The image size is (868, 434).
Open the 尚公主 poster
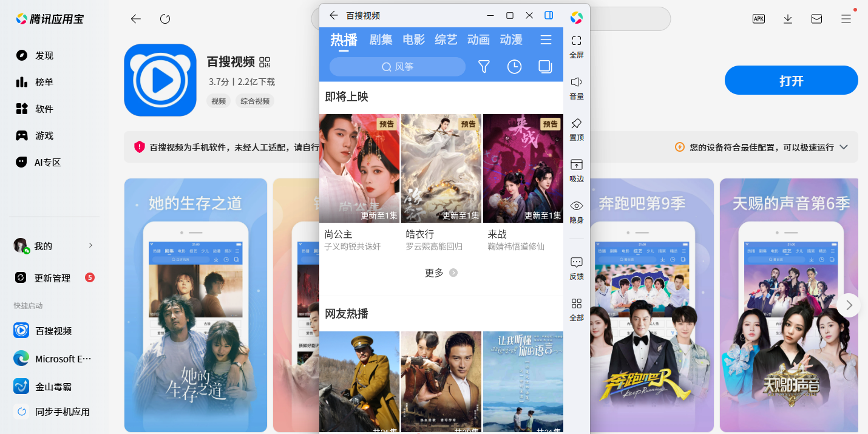[359, 168]
